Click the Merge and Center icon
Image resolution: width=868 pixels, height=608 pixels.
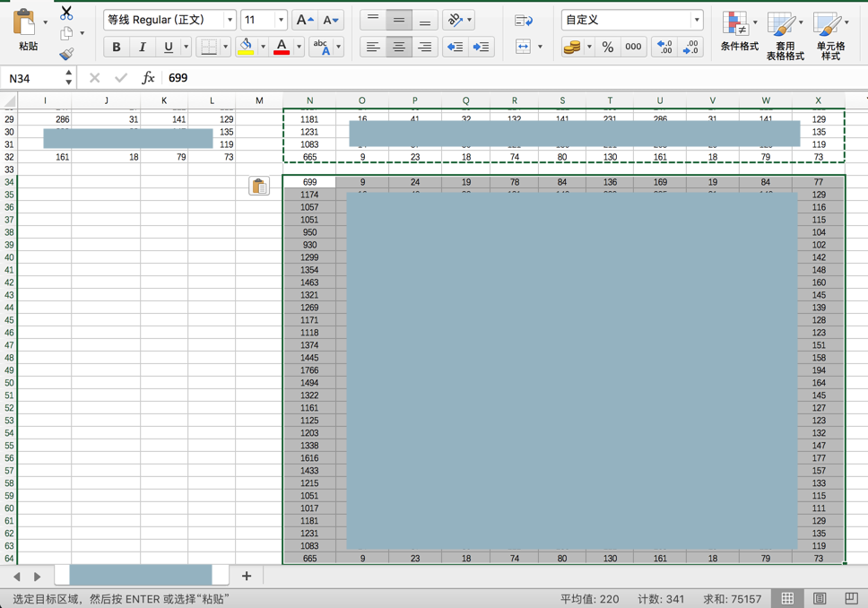[523, 47]
